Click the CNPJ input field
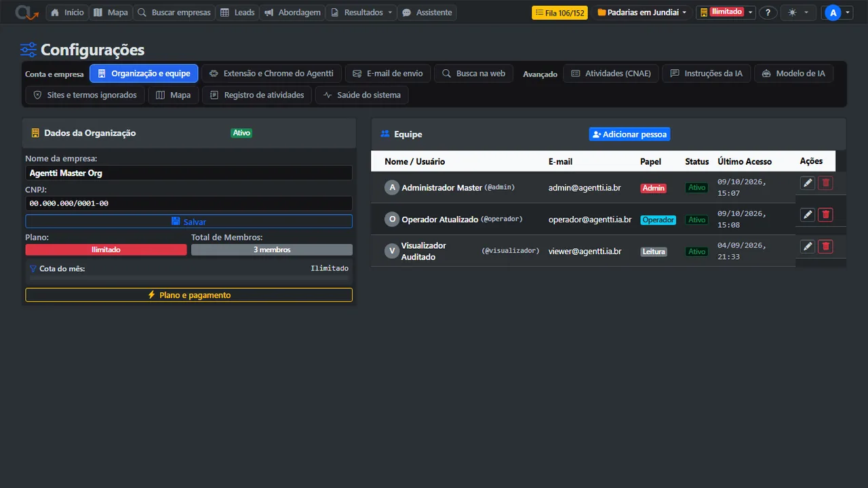868x488 pixels. tap(189, 203)
